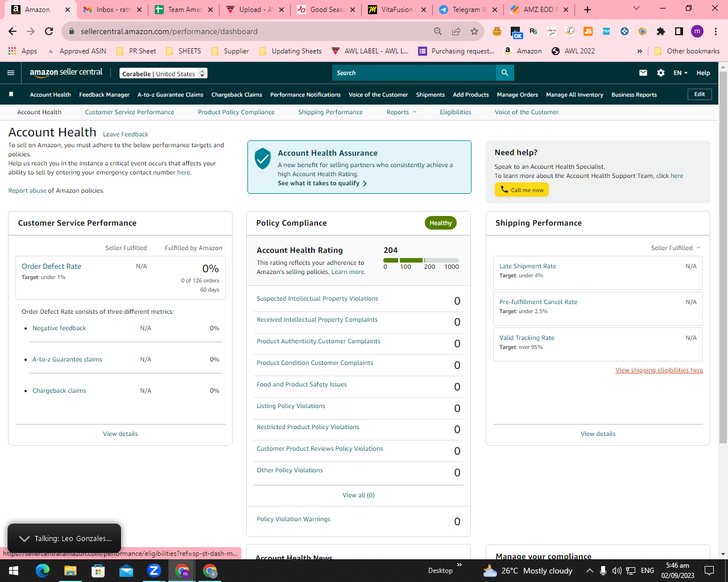Image resolution: width=728 pixels, height=582 pixels.
Task: Open View shipping eligibilities here link
Action: [x=659, y=370]
